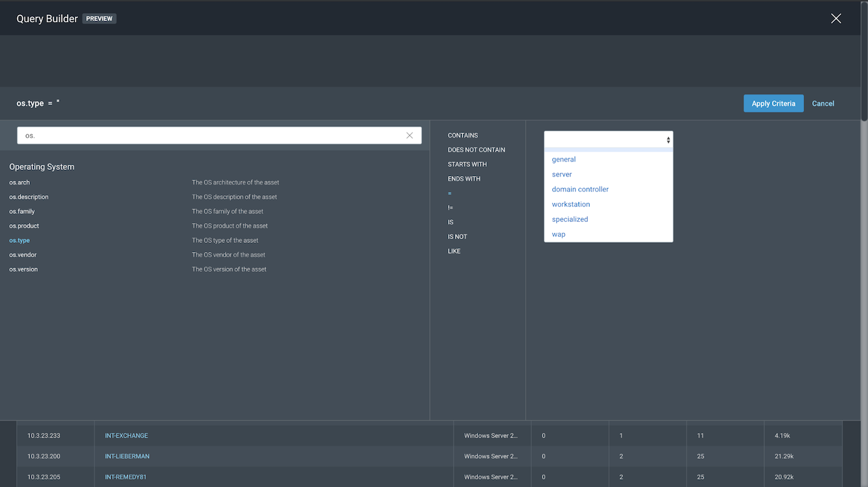This screenshot has height=487, width=868.
Task: Cancel the query criteria
Action: tap(823, 103)
